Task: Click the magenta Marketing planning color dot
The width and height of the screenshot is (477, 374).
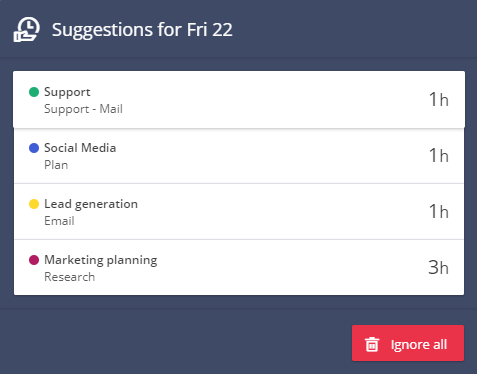Action: coord(34,260)
